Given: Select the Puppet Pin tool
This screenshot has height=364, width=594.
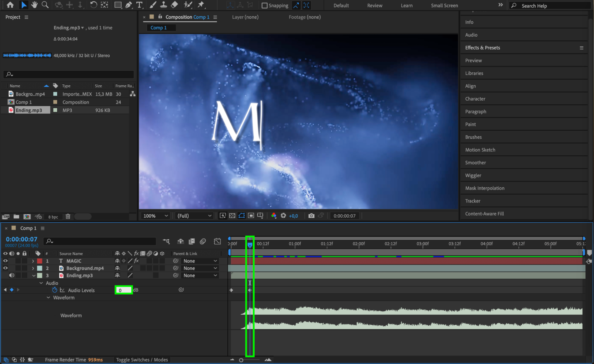Looking at the screenshot, I should (x=201, y=5).
